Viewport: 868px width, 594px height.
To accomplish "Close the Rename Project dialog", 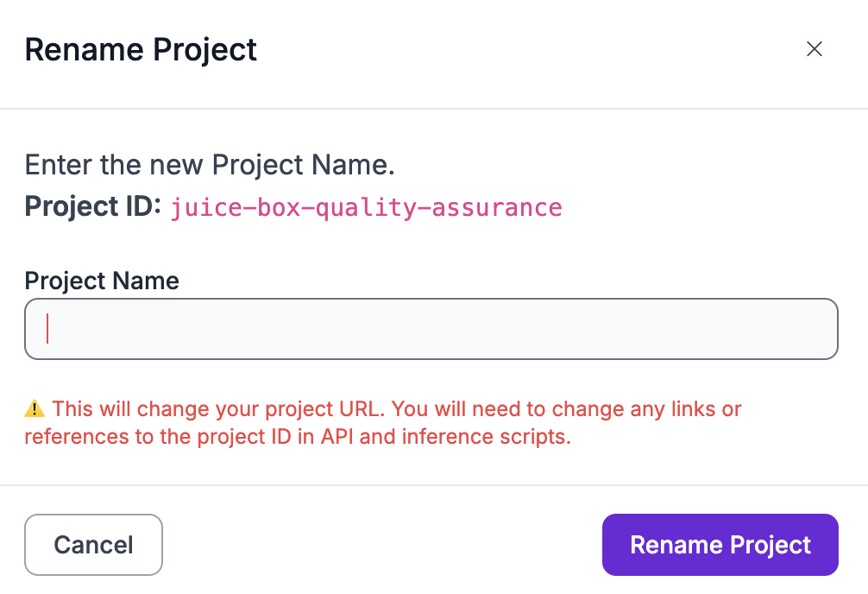I will [814, 49].
